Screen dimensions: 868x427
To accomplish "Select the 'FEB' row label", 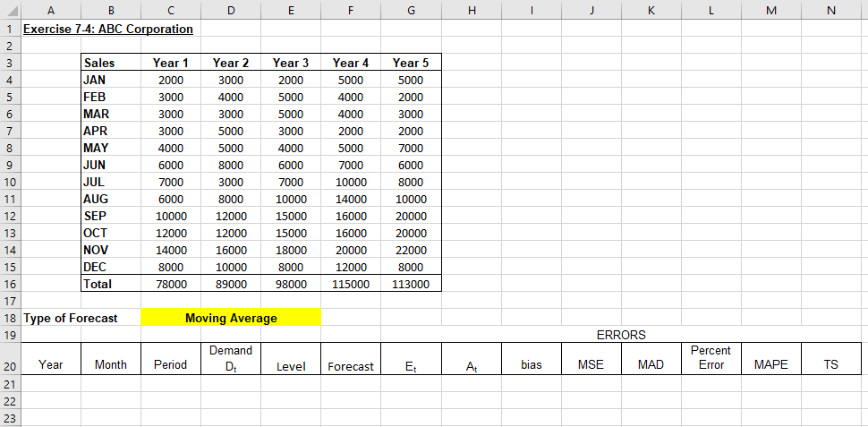I will (x=111, y=97).
